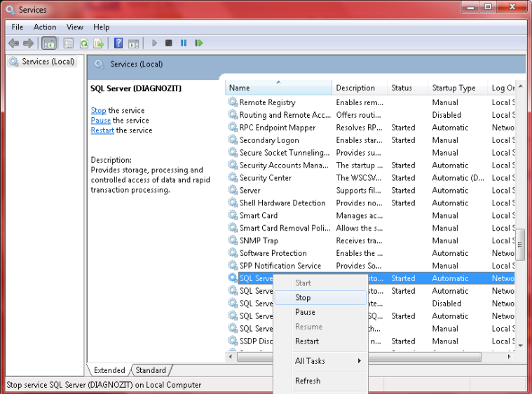Expand All Tasks submenu
Screen dimensions: 532x394
tap(320, 361)
